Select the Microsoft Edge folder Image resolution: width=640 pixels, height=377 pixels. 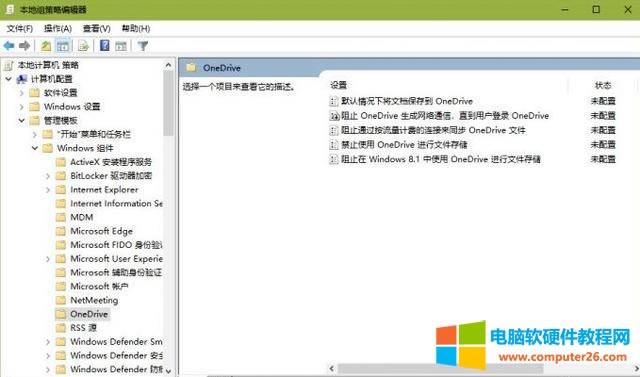(x=101, y=231)
